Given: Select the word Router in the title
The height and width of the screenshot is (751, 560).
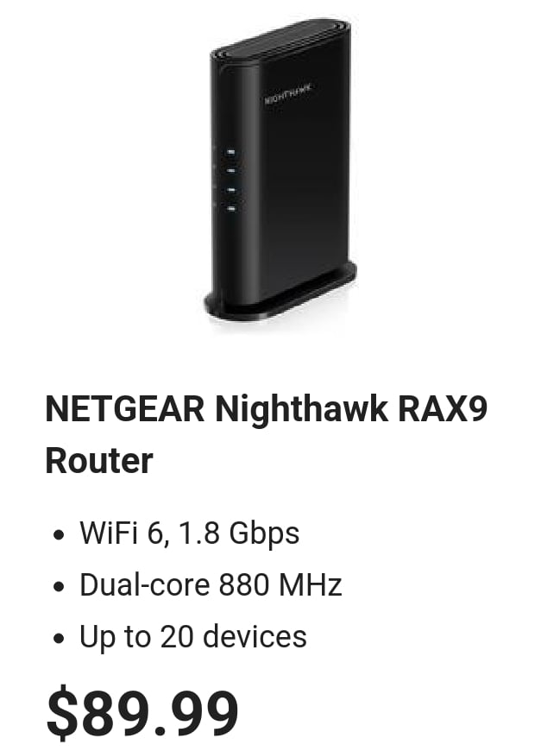Looking at the screenshot, I should click(x=99, y=460).
